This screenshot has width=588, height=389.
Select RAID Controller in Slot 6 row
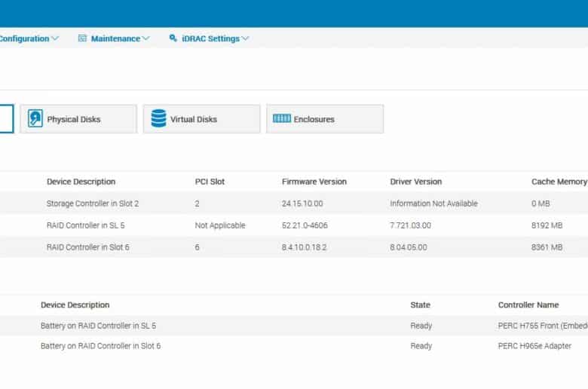tap(294, 247)
